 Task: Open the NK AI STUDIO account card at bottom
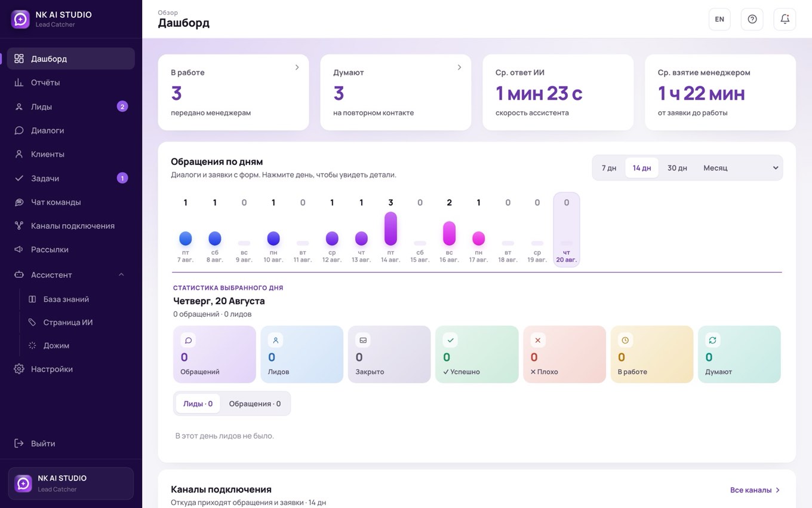coord(70,483)
